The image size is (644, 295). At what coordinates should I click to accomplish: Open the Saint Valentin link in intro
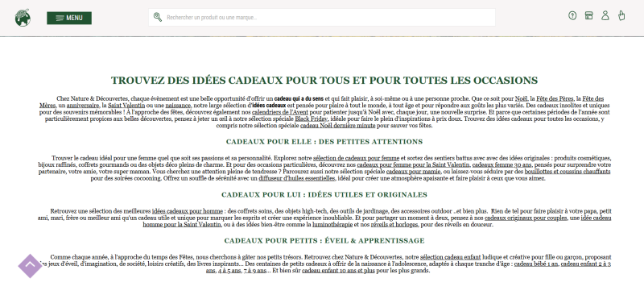[x=126, y=106]
